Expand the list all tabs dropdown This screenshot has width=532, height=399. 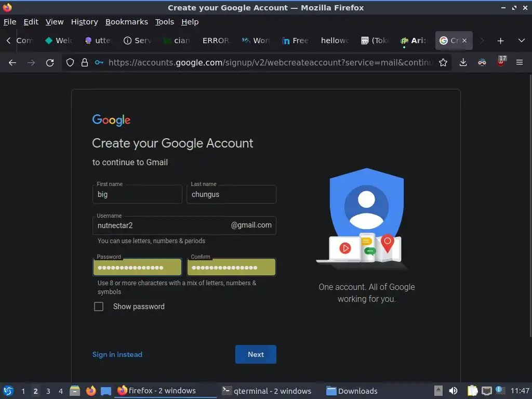pyautogui.click(x=522, y=41)
